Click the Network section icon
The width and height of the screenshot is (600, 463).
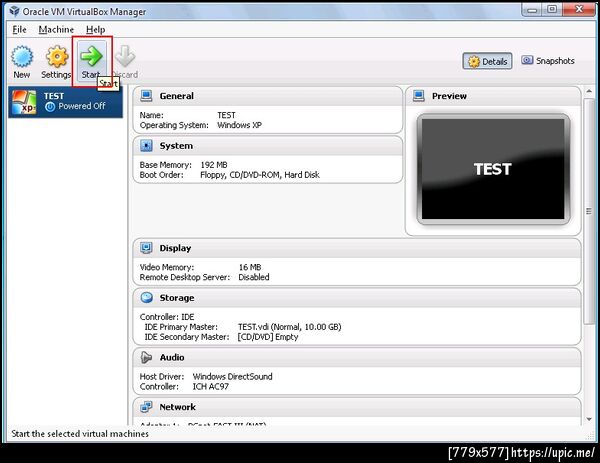(146, 407)
